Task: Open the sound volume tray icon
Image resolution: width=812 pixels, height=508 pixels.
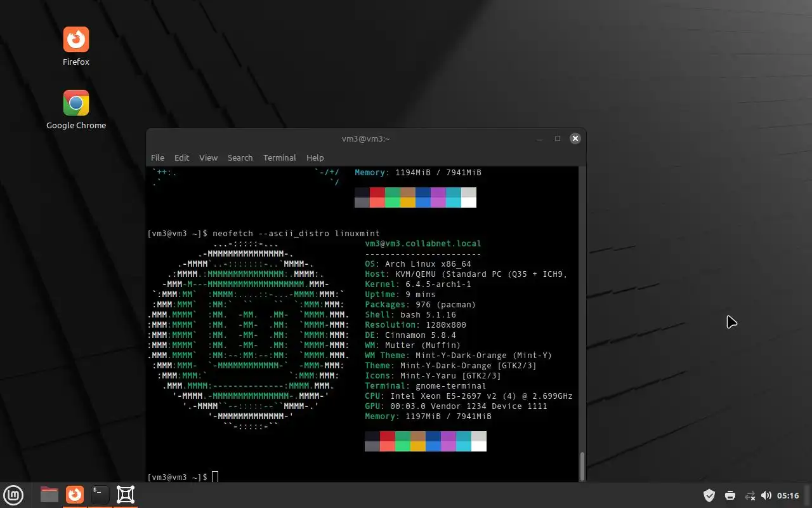Action: (766, 495)
